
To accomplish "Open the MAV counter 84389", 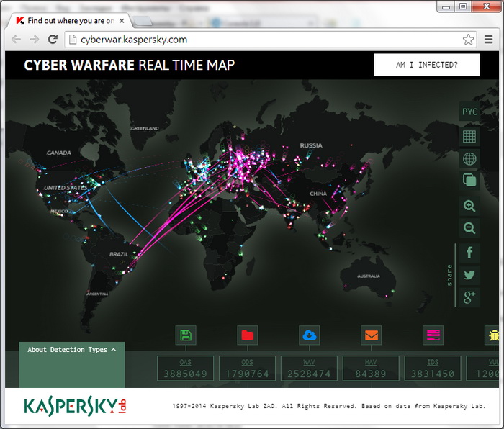I will [371, 369].
